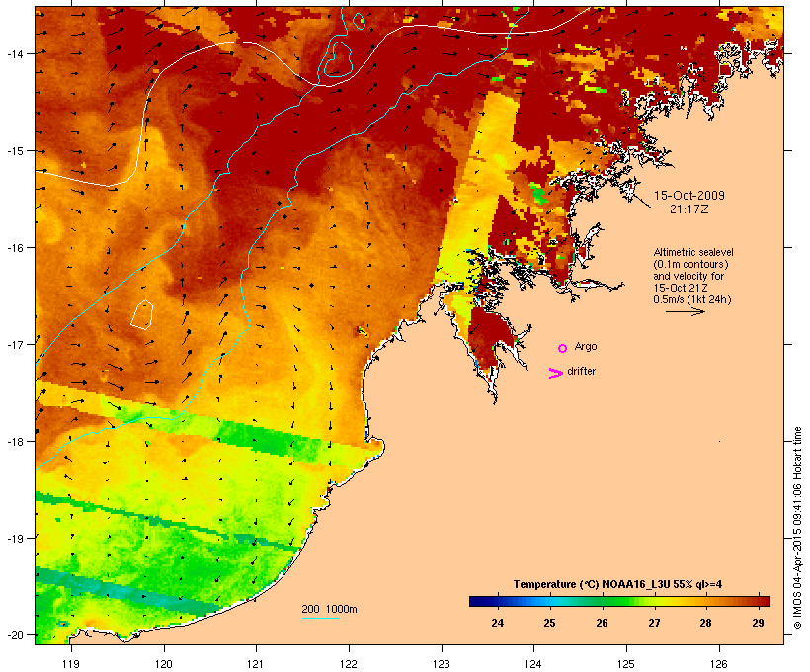Click the magenta drifter legend symbol
The width and height of the screenshot is (810, 672).
[x=556, y=374]
